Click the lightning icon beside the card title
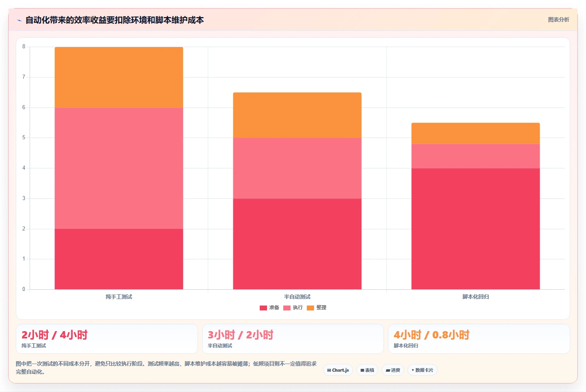Viewport: 586px width, 392px height. tap(19, 20)
